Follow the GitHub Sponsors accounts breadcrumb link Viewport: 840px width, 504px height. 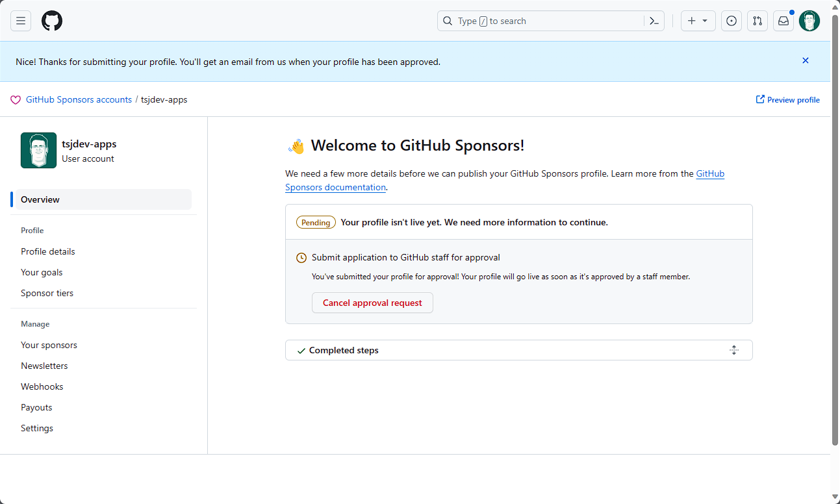tap(79, 99)
